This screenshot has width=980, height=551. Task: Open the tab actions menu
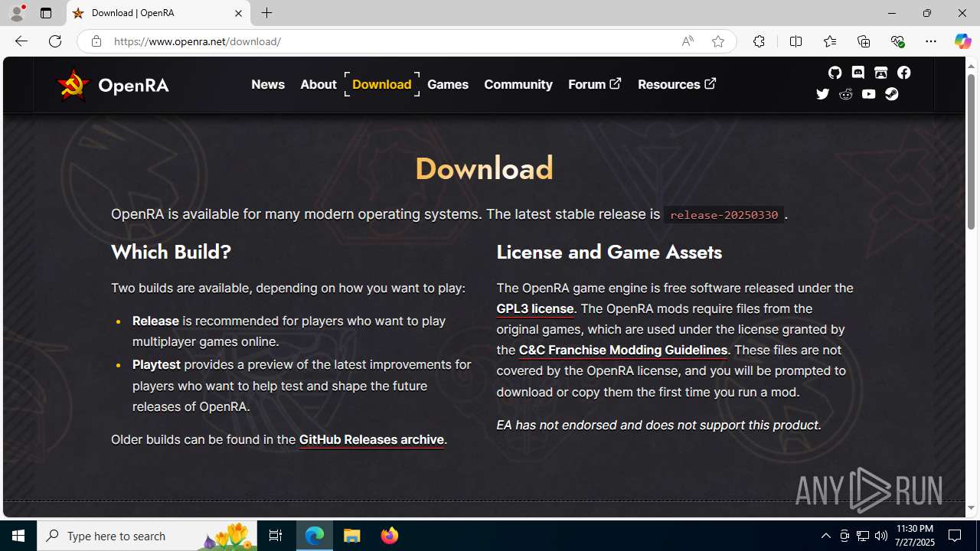pos(46,13)
